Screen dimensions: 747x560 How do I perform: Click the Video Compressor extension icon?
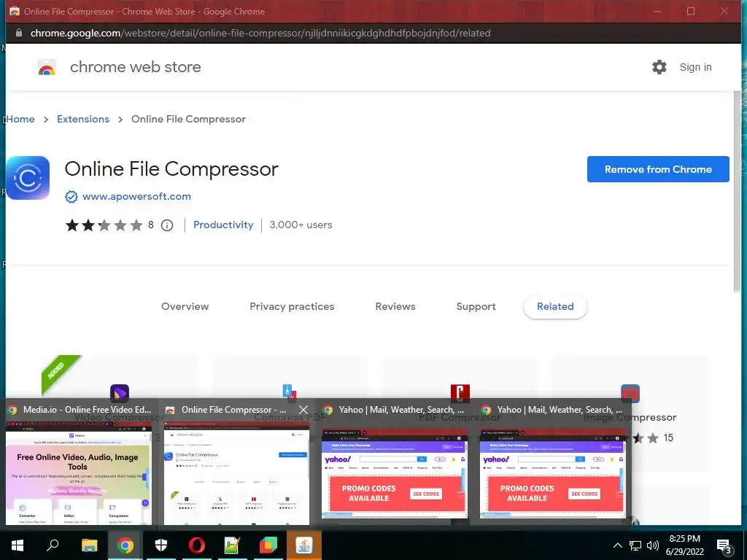point(119,394)
